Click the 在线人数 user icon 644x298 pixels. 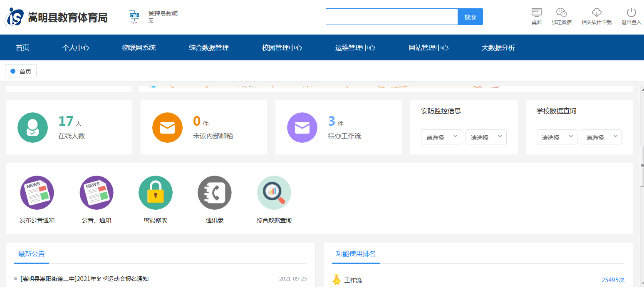tap(32, 127)
